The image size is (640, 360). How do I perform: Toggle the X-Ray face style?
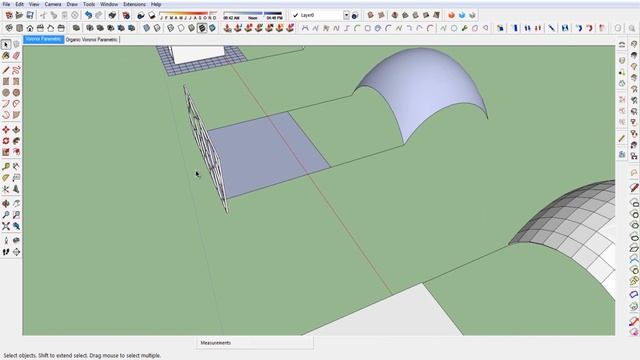coord(147,28)
